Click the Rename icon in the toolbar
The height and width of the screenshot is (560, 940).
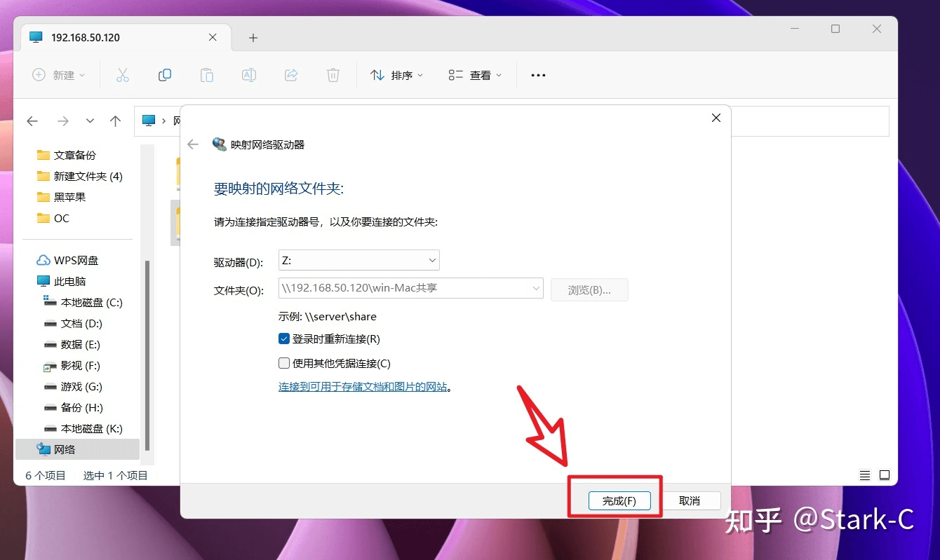tap(249, 74)
